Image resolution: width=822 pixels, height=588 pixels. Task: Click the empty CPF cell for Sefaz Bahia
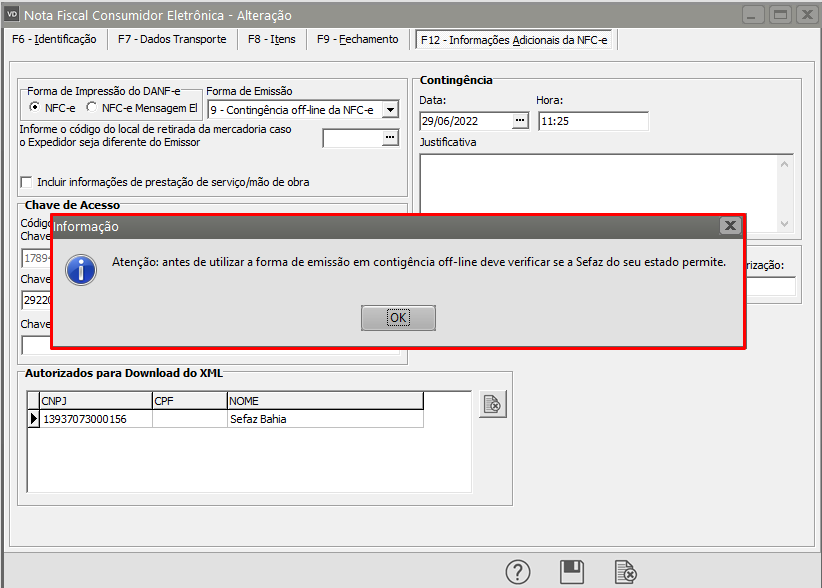click(190, 419)
